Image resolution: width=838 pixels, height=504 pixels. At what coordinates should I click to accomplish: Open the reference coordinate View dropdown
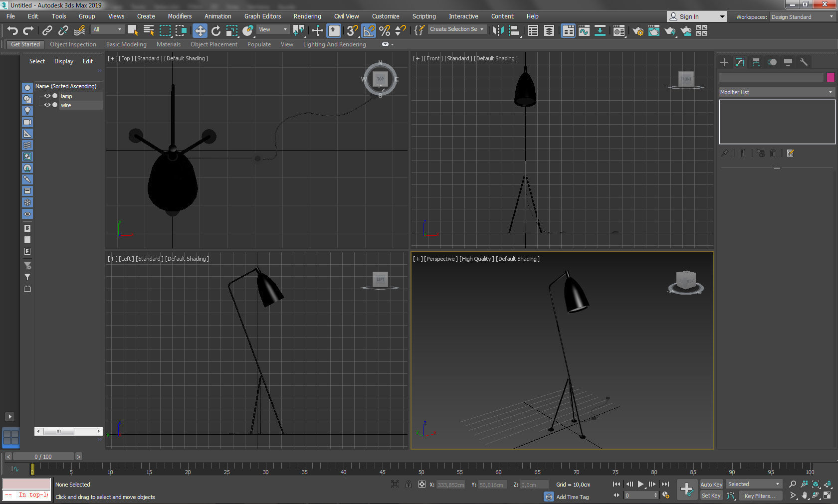[x=273, y=29]
